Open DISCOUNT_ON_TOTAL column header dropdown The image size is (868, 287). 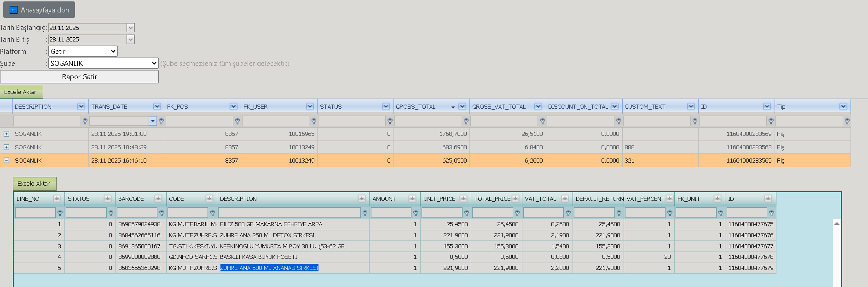click(614, 106)
